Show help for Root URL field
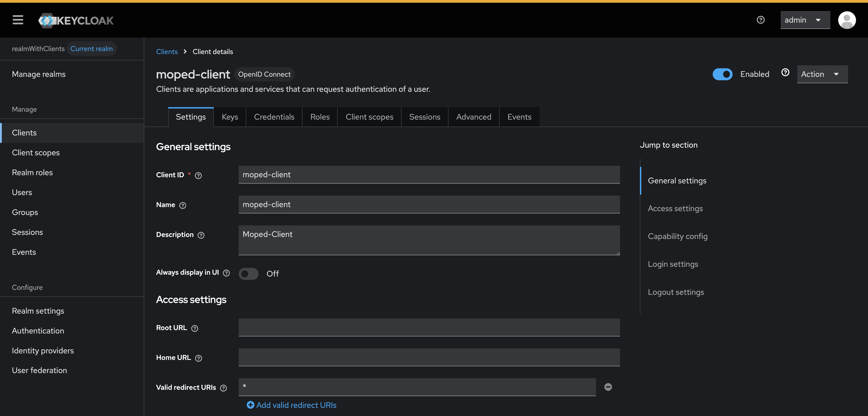Viewport: 868px width, 416px height. [x=195, y=328]
